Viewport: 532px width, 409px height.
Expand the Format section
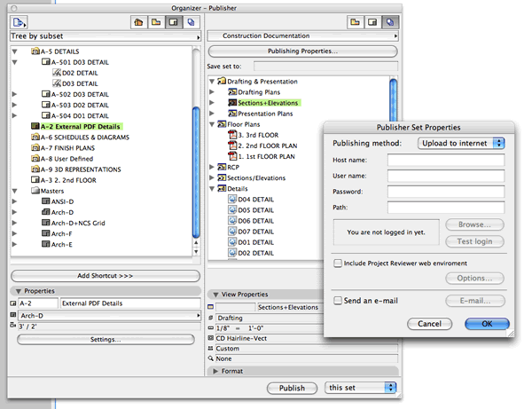(215, 371)
